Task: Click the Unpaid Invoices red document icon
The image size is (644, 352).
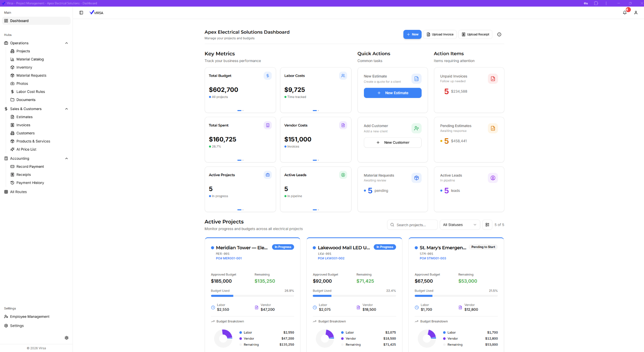Action: pos(493,79)
